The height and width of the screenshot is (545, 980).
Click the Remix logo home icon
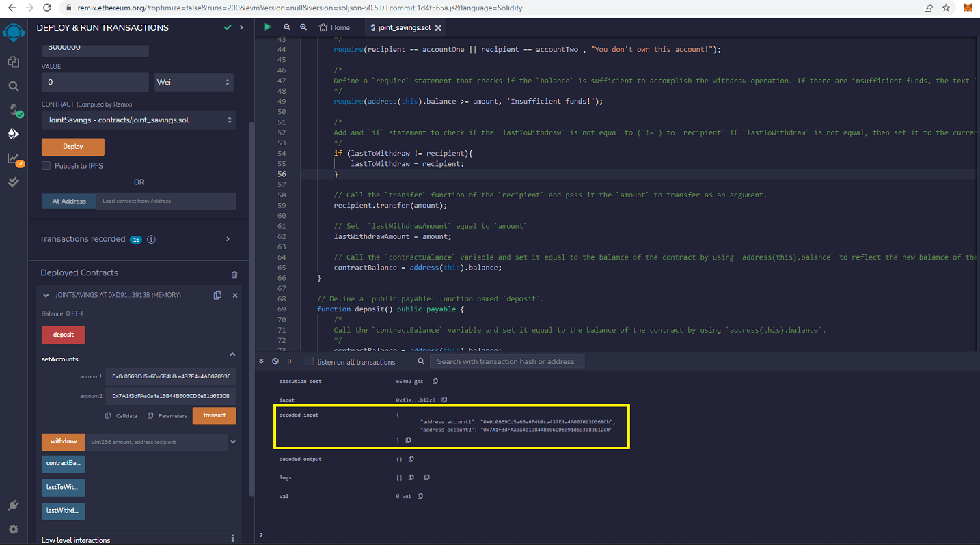tap(13, 33)
